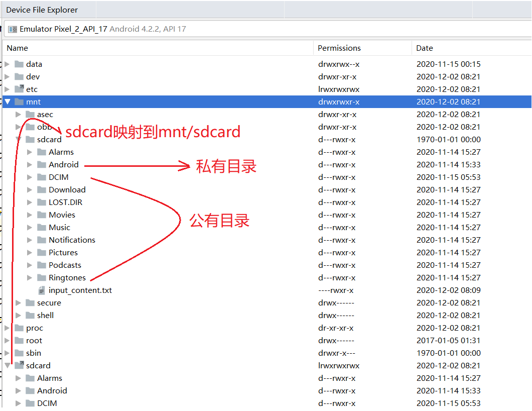Select the Notifications folder
The height and width of the screenshot is (411, 532).
(72, 240)
